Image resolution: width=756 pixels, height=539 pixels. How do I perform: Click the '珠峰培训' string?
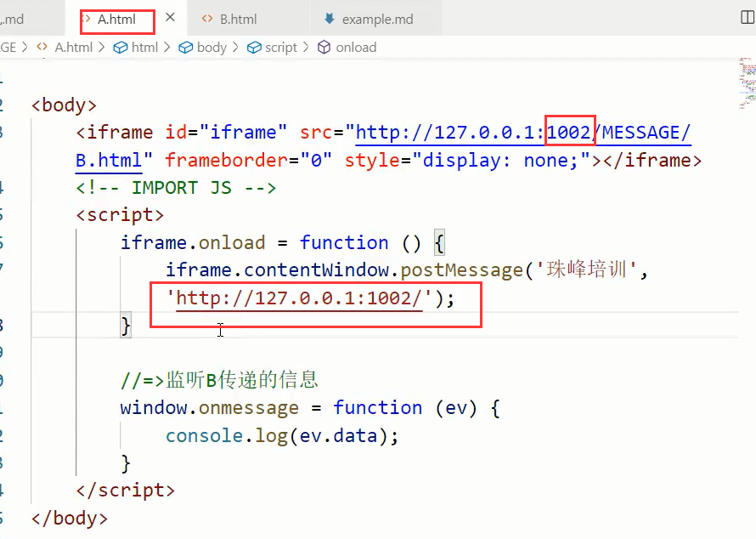[586, 269]
